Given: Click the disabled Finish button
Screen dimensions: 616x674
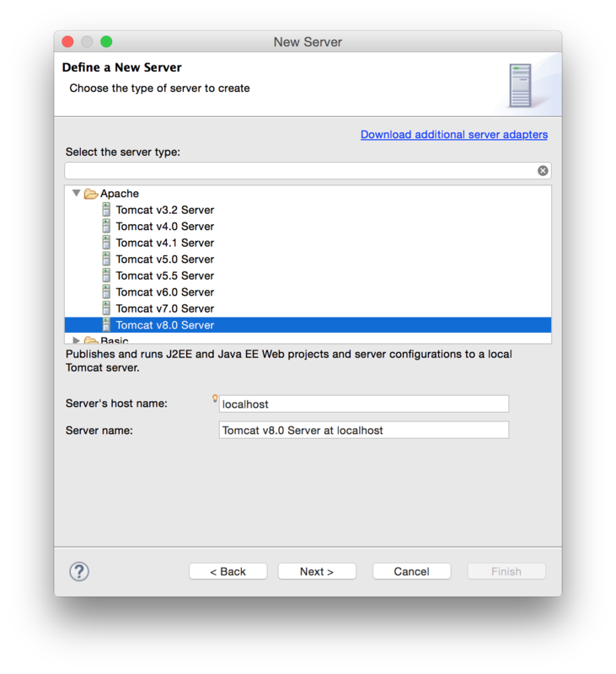Looking at the screenshot, I should click(x=506, y=571).
